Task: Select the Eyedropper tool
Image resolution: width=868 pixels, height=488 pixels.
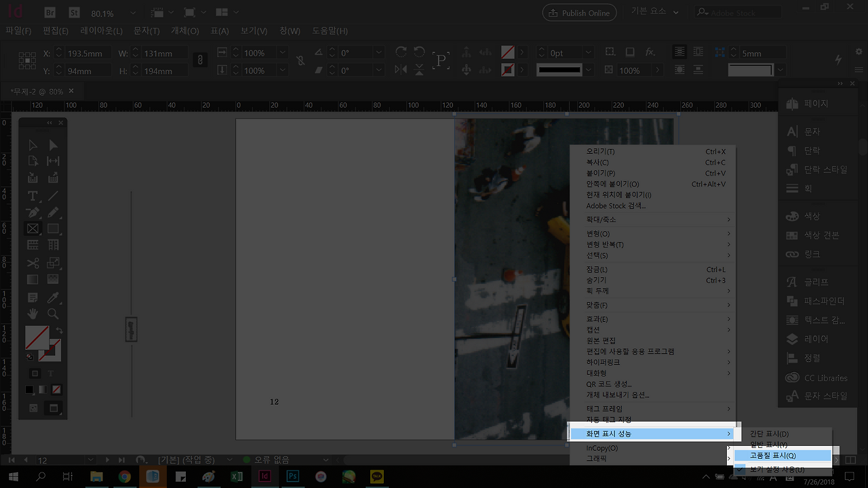Action: pyautogui.click(x=53, y=298)
